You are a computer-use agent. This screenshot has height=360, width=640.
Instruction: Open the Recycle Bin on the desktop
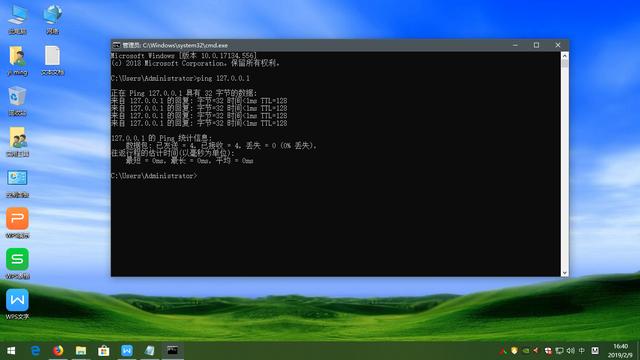(x=18, y=101)
